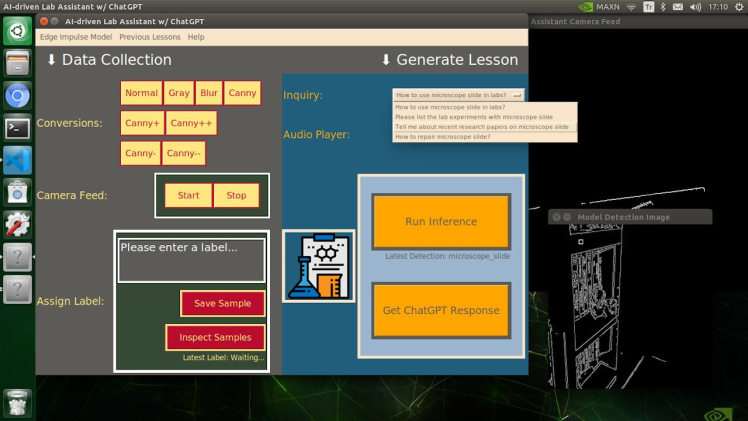Click the lab flask logo icon

[x=318, y=266]
